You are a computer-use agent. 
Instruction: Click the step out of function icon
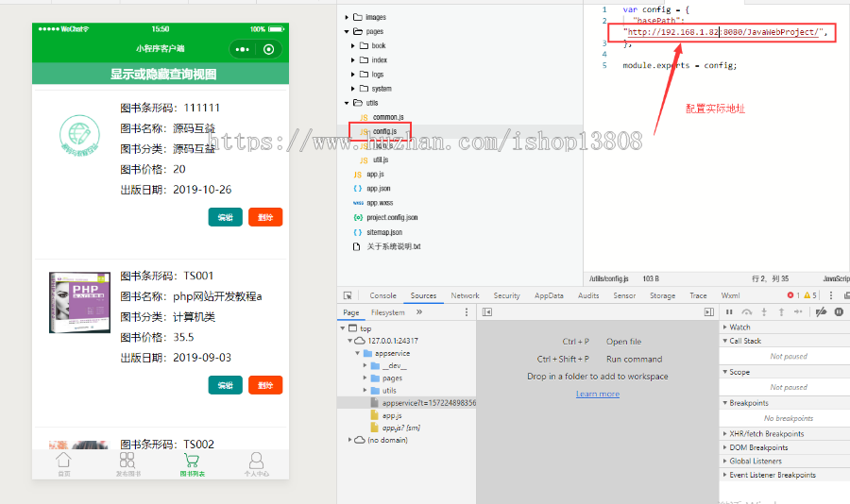pos(781,312)
